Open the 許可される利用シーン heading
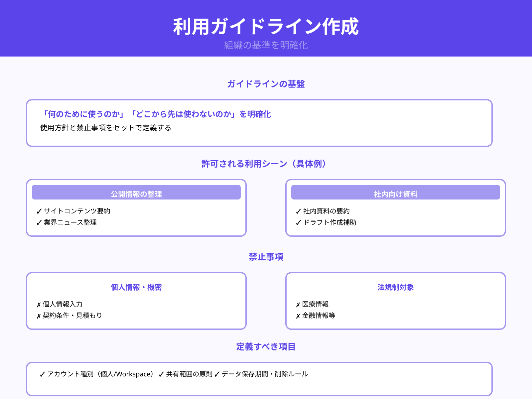532x399 pixels. 264,164
